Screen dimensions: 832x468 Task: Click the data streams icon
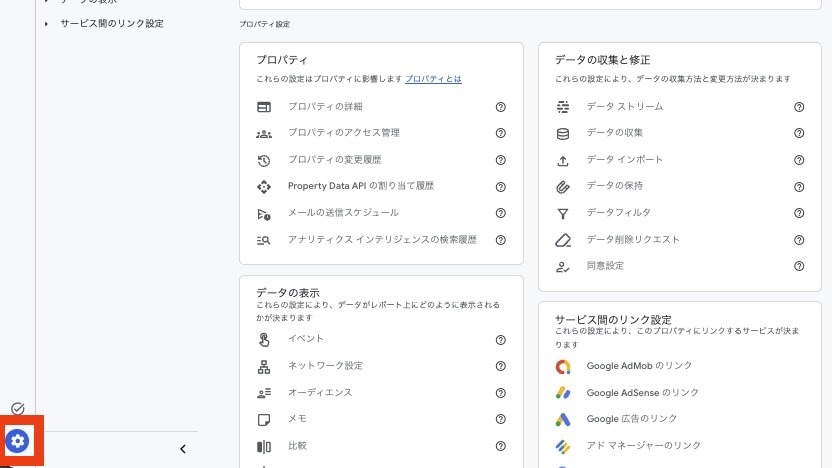coord(563,107)
